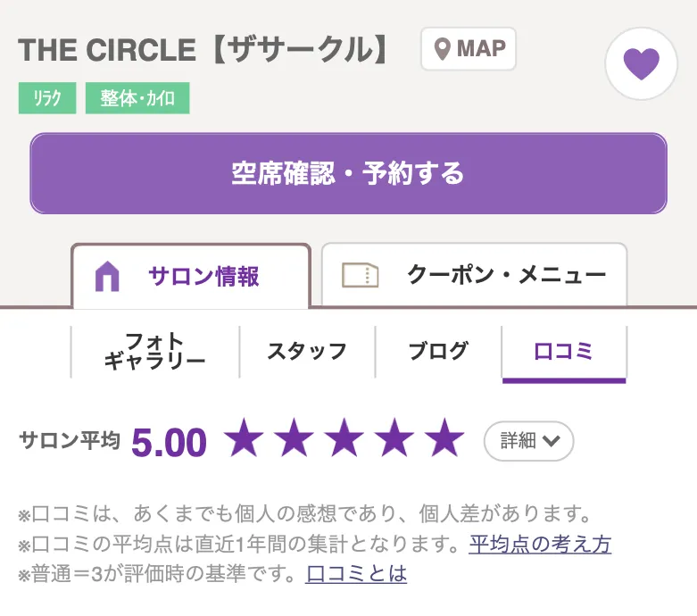The height and width of the screenshot is (616, 697).
Task: Click the house icon on salon tab
Action: pos(107,277)
